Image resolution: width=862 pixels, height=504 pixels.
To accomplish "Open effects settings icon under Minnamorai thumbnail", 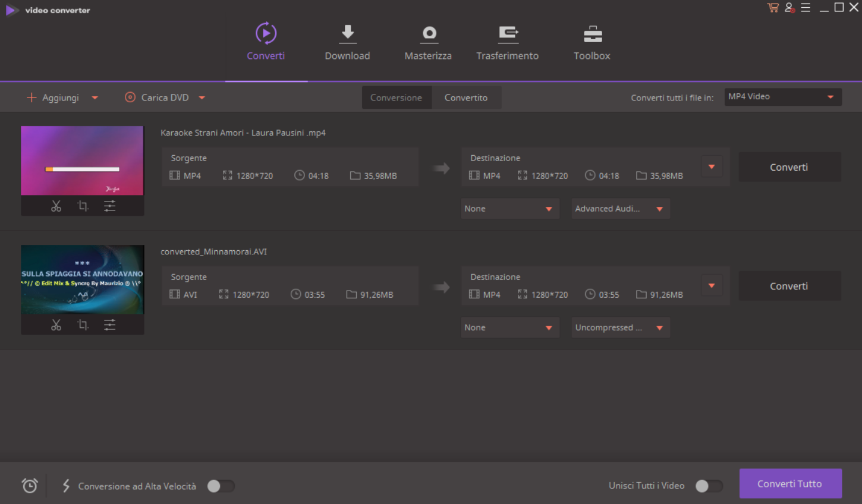I will click(x=110, y=325).
